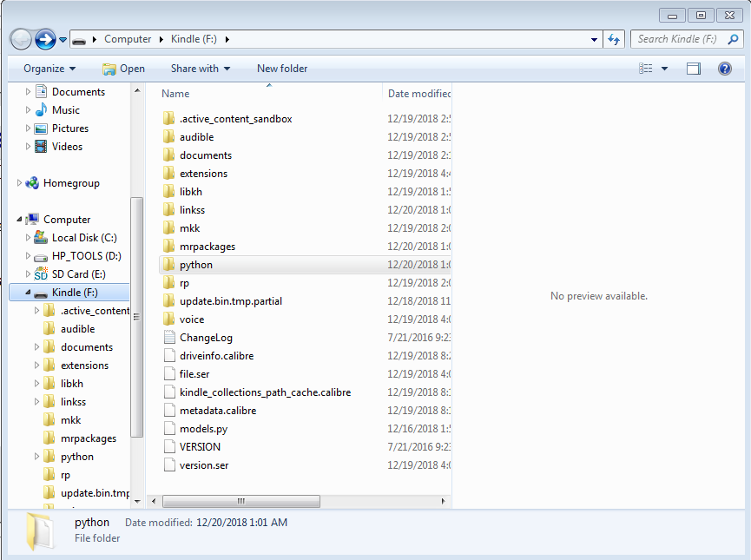Change your view using the view icon
The image size is (751, 560).
[645, 69]
